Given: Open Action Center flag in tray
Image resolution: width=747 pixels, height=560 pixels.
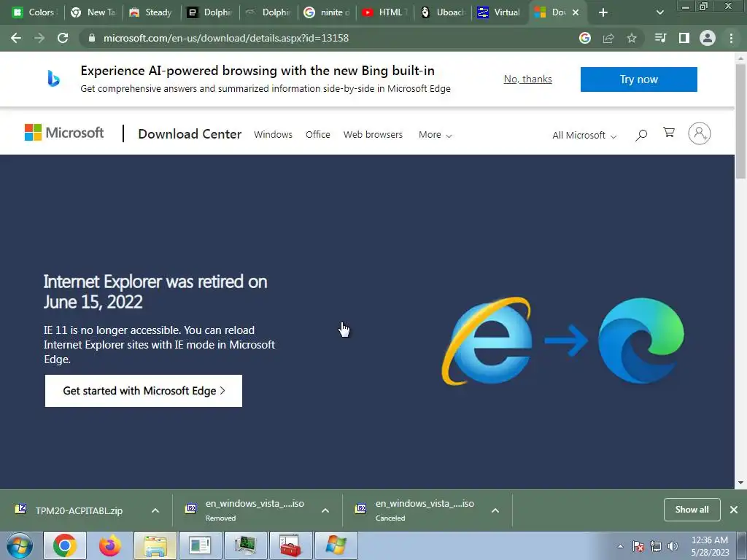Looking at the screenshot, I should [x=638, y=546].
